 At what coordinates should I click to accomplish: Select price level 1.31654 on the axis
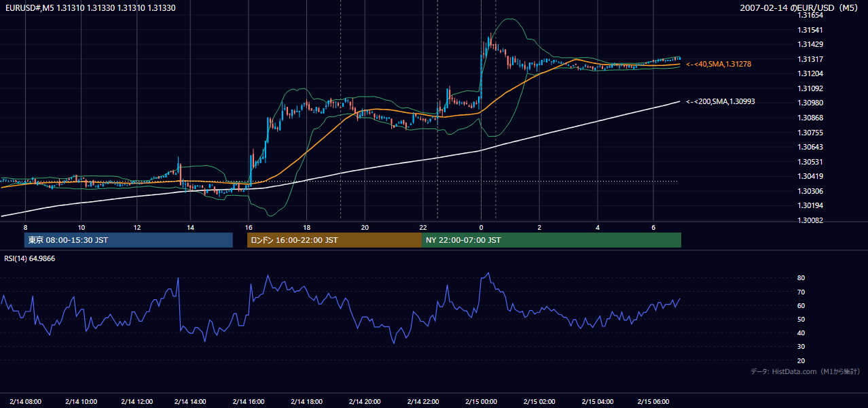[x=810, y=15]
